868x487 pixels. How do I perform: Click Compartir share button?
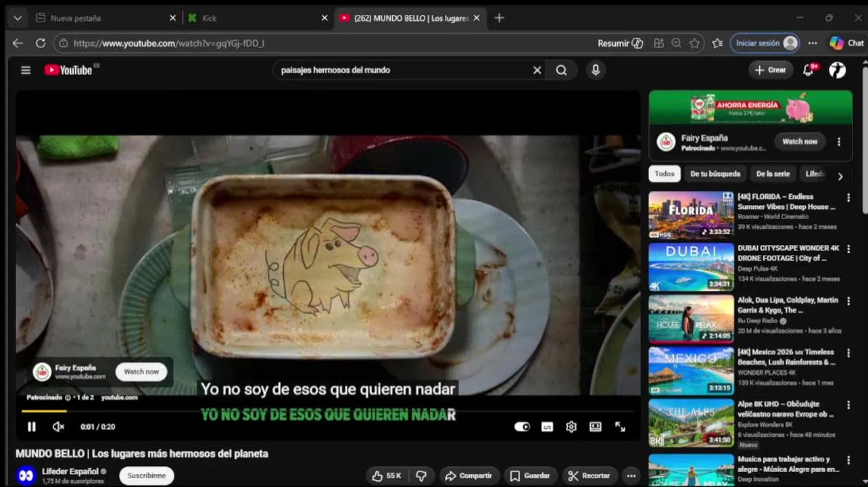click(469, 476)
